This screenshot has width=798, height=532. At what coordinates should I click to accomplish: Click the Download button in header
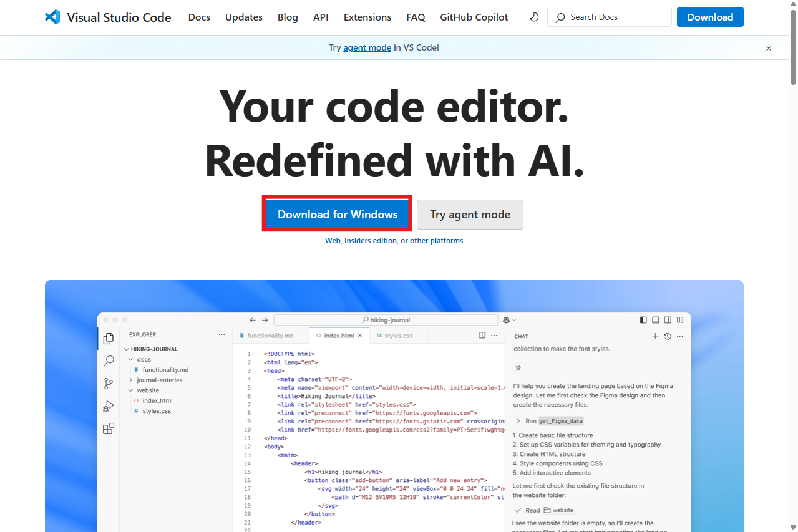(710, 17)
